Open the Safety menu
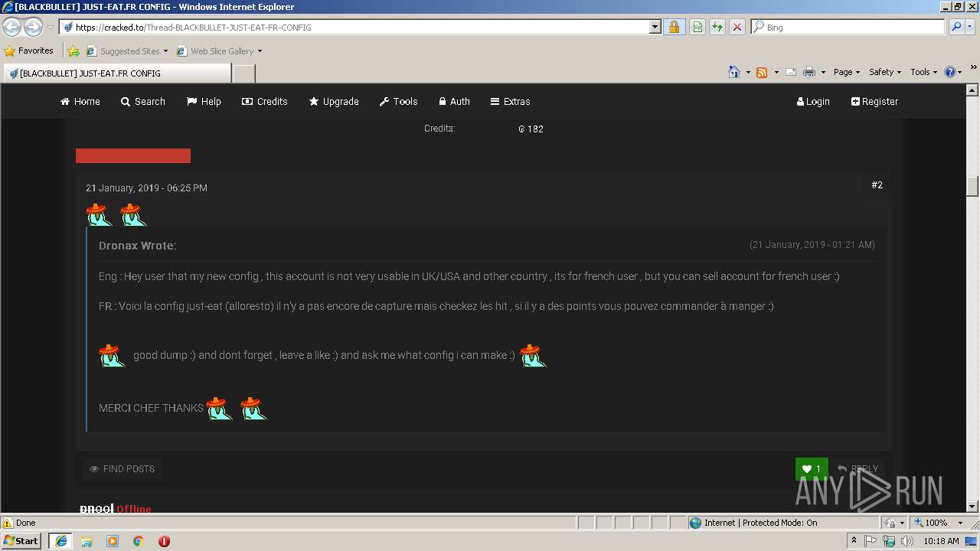980x551 pixels. pyautogui.click(x=885, y=72)
